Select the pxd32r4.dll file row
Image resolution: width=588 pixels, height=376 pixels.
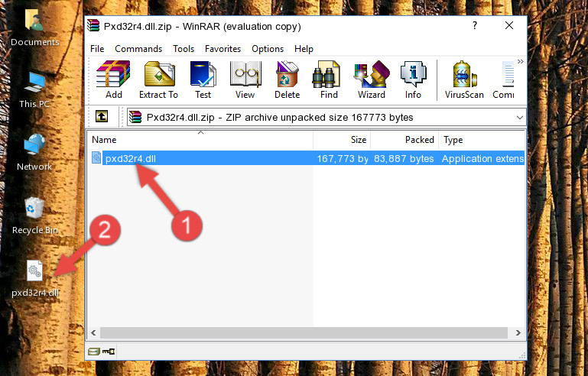[307, 158]
